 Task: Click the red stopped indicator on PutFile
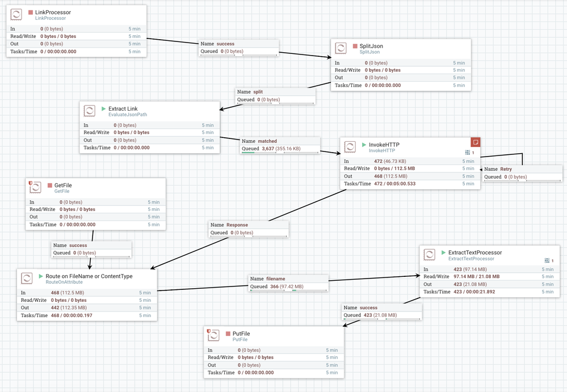coord(228,334)
